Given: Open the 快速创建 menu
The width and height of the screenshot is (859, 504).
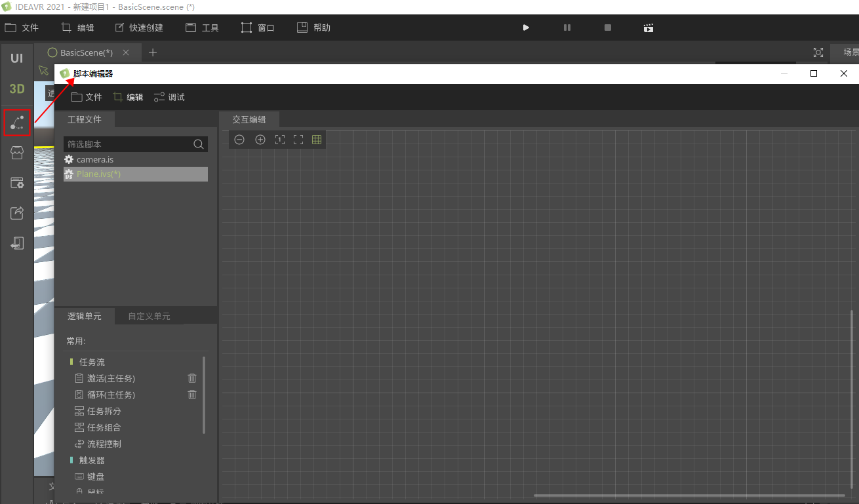Looking at the screenshot, I should point(139,28).
